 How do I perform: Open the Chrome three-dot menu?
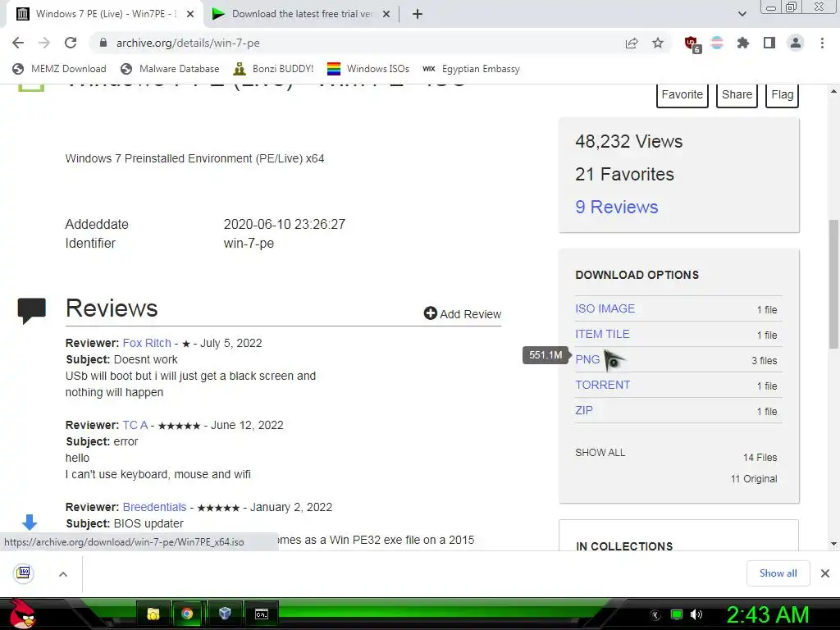tap(822, 43)
